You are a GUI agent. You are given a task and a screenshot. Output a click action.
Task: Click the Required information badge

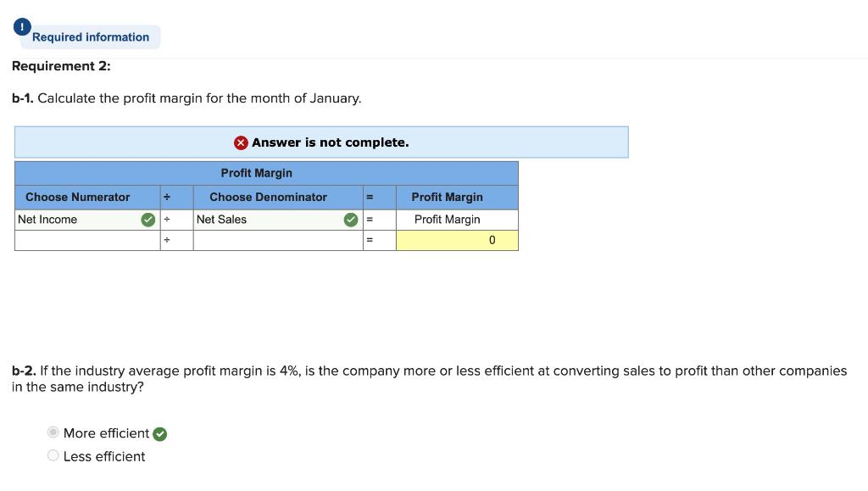click(90, 36)
